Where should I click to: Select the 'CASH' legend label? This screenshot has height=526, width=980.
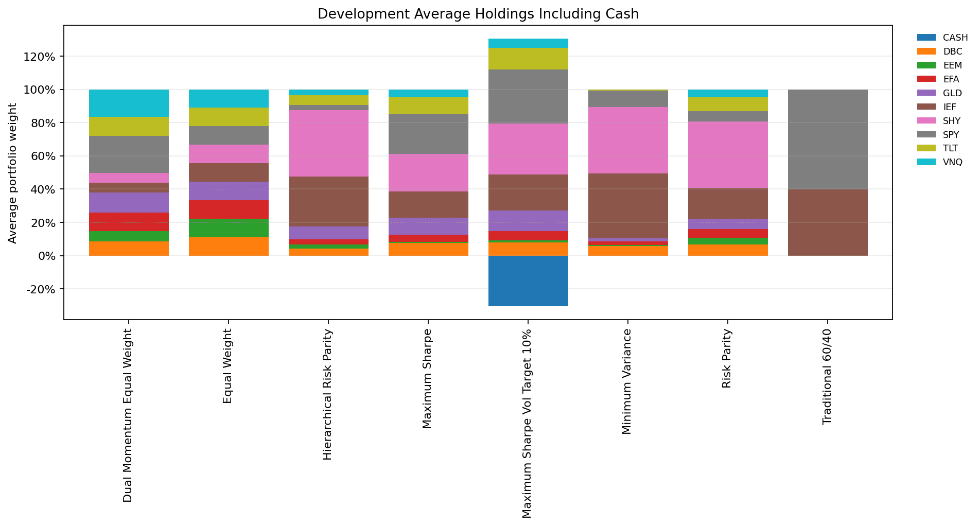point(955,38)
